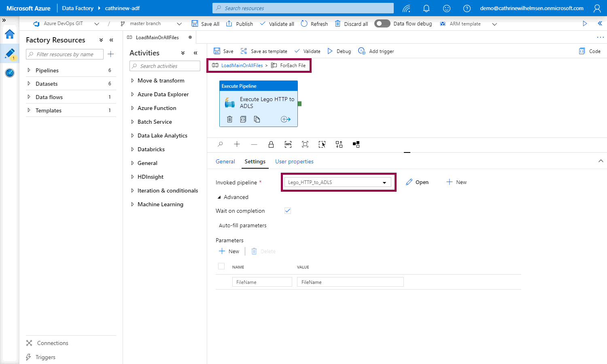Image resolution: width=607 pixels, height=364 pixels.
Task: Check the parameters select-all checkbox
Action: [x=221, y=266]
